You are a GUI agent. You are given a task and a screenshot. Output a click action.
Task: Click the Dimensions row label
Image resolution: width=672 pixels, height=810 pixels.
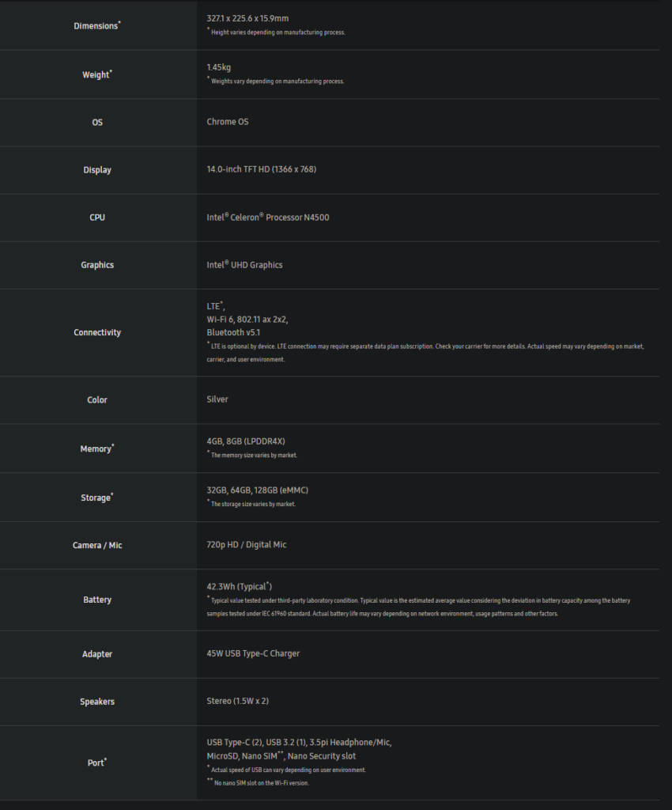point(96,26)
